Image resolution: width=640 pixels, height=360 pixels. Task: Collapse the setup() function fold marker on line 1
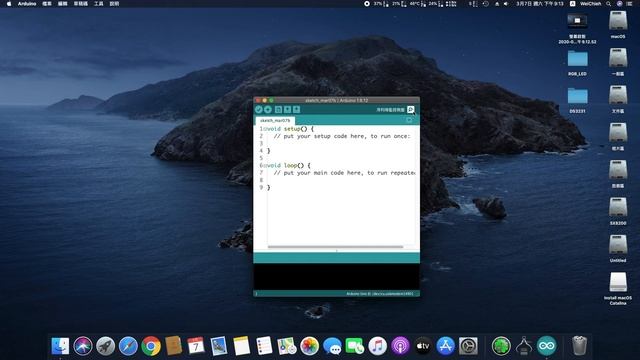(264, 129)
